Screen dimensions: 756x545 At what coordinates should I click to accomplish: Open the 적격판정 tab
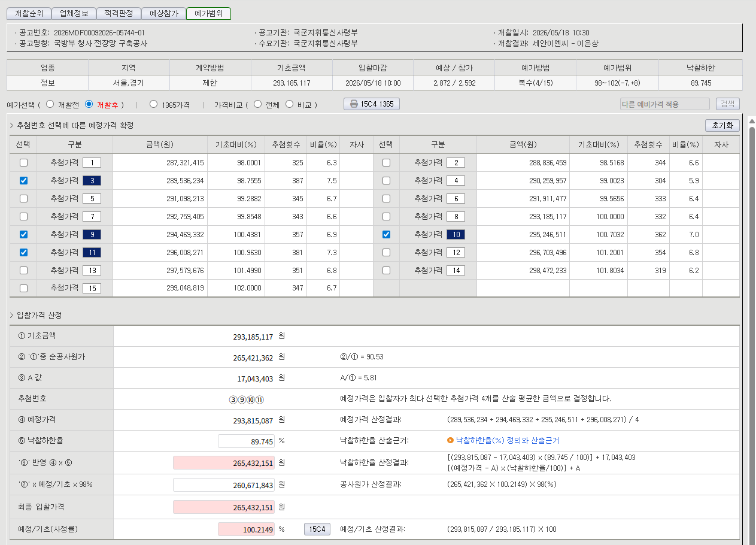click(119, 13)
